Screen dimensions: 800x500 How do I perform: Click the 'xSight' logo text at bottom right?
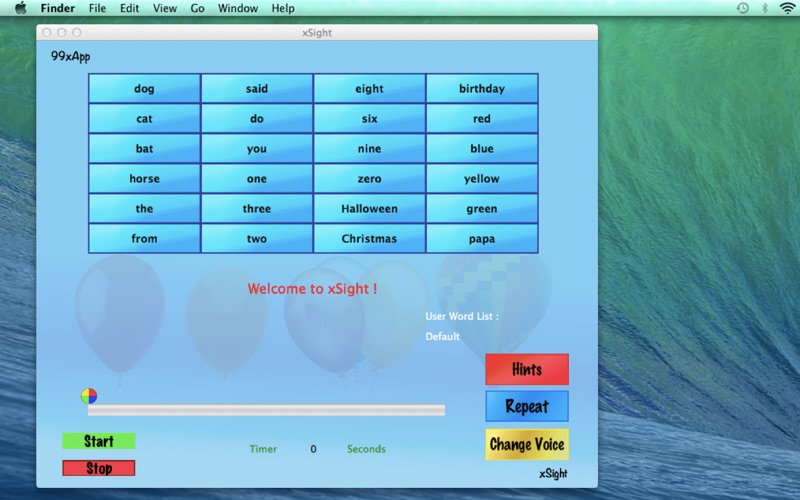[553, 473]
